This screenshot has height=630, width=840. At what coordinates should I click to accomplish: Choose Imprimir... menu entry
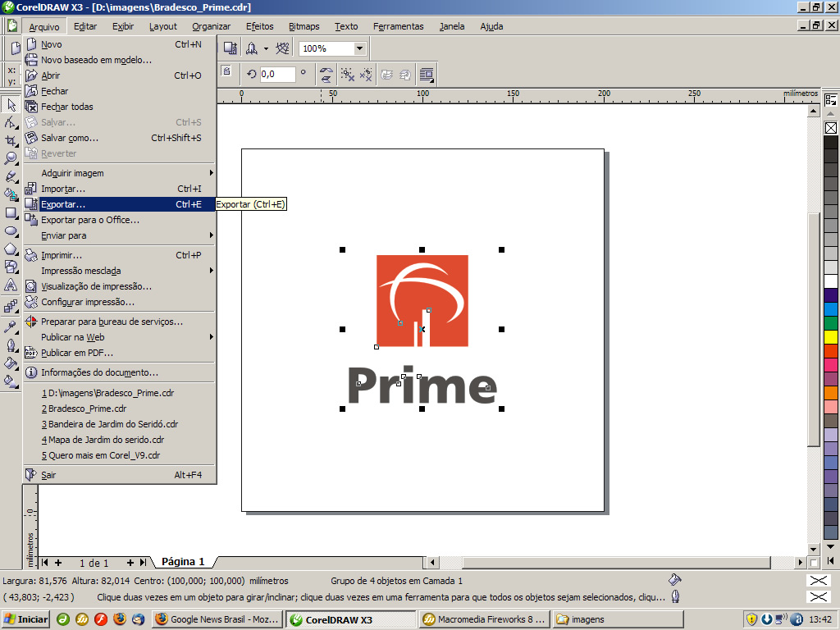119,255
